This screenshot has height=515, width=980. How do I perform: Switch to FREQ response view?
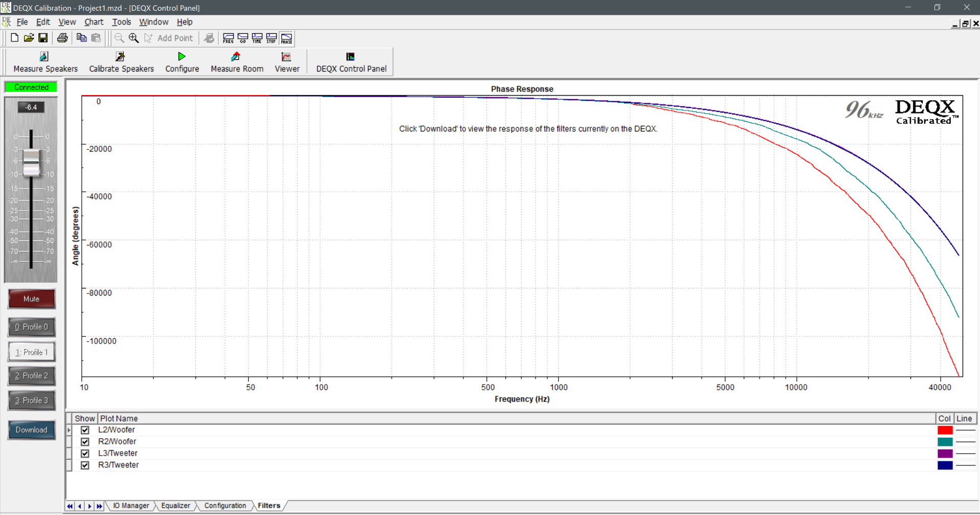(228, 38)
